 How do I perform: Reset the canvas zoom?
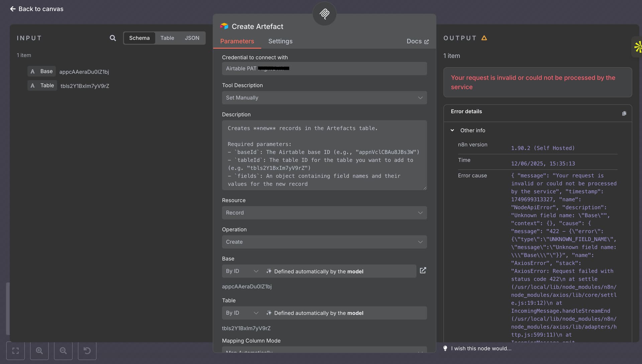click(87, 351)
